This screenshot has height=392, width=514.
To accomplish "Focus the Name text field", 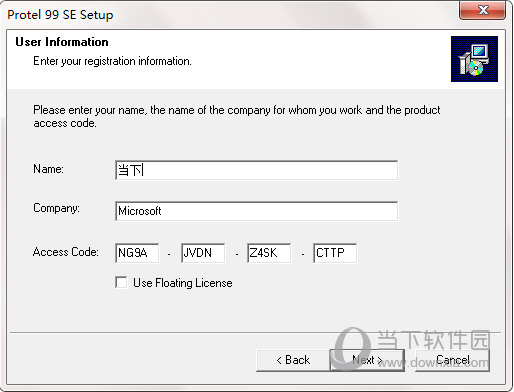I will tap(256, 170).
